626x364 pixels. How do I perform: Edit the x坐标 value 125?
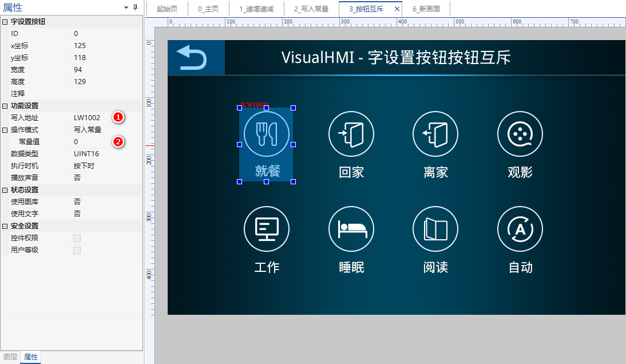(x=107, y=46)
